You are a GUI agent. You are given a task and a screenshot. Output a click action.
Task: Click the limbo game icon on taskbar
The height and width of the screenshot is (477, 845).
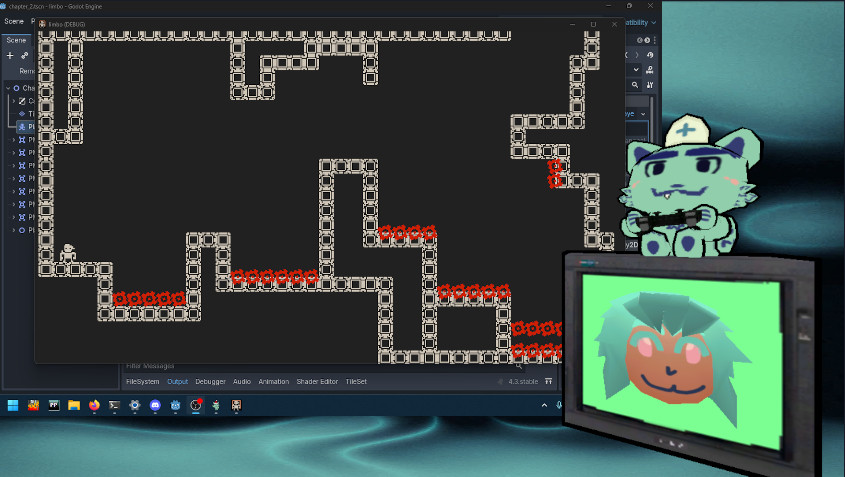tap(236, 405)
